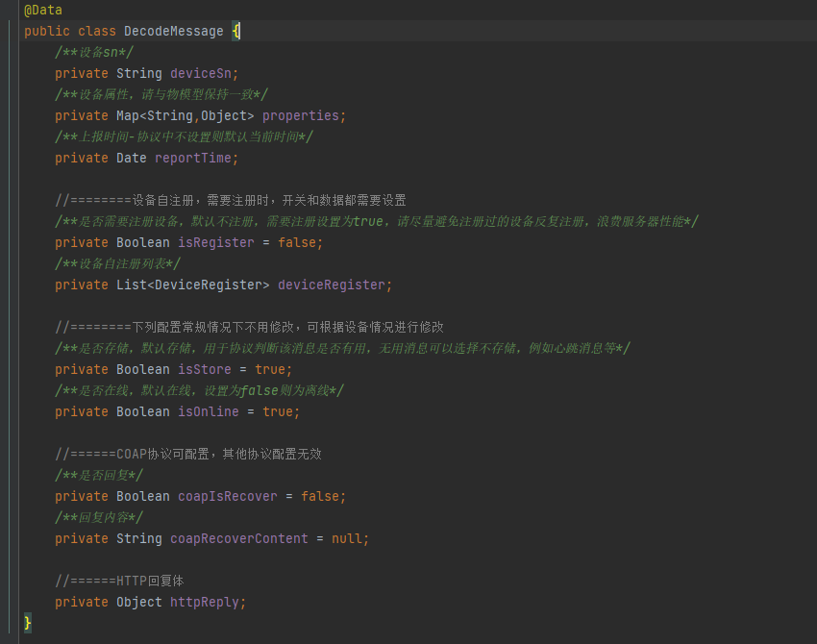Screen dimensions: 817x644
Task: Click the String type of deviceSn
Action: [139, 73]
